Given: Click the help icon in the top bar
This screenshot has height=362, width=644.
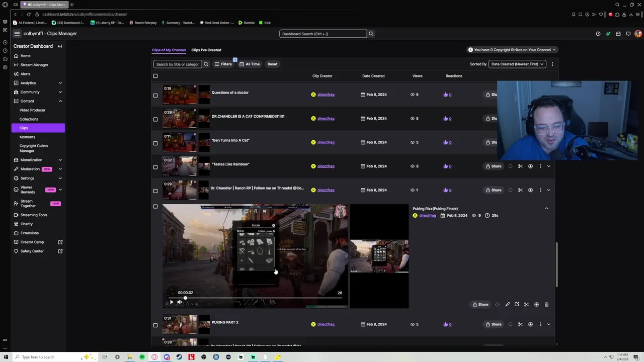Looking at the screenshot, I should pos(598,34).
